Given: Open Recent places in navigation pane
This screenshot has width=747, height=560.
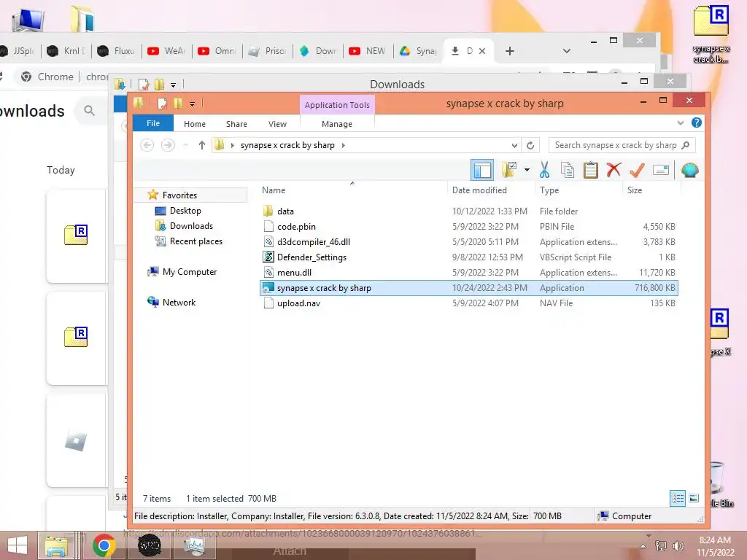Looking at the screenshot, I should click(196, 241).
